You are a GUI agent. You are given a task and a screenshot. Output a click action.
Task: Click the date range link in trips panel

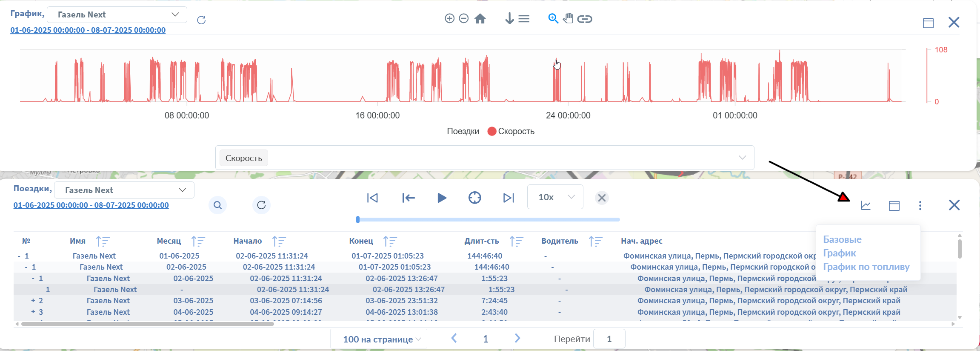(91, 205)
